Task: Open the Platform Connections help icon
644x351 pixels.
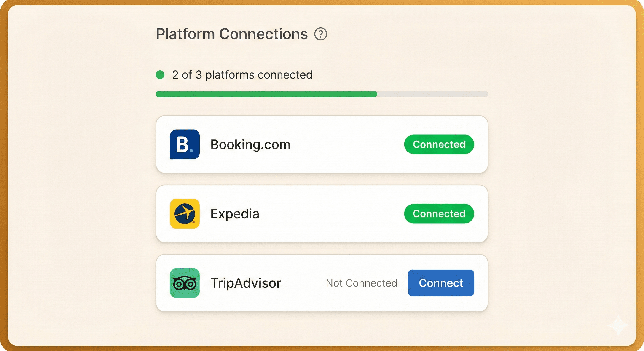Action: click(x=321, y=34)
